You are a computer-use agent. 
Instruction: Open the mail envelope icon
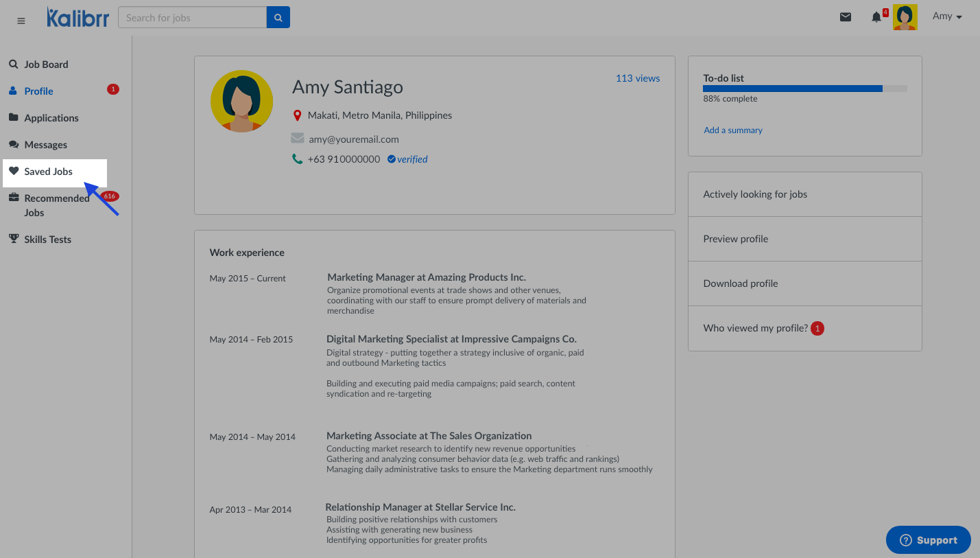(846, 17)
